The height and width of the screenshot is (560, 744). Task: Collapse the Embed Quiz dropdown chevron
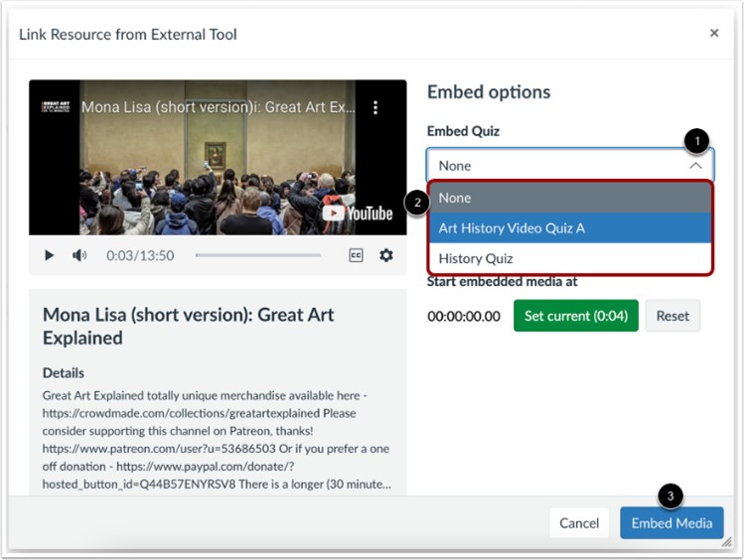click(x=693, y=166)
